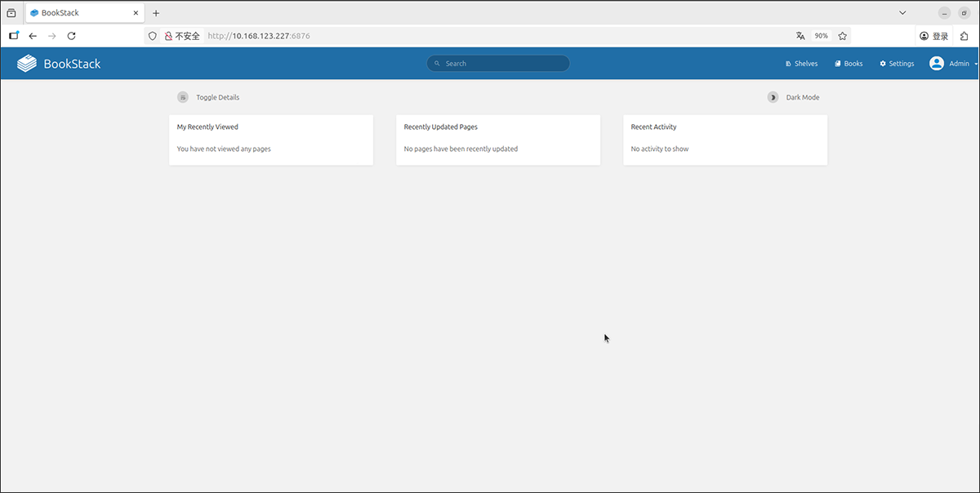Click the Admin user avatar icon
Screen dimensions: 980x493
[936, 64]
